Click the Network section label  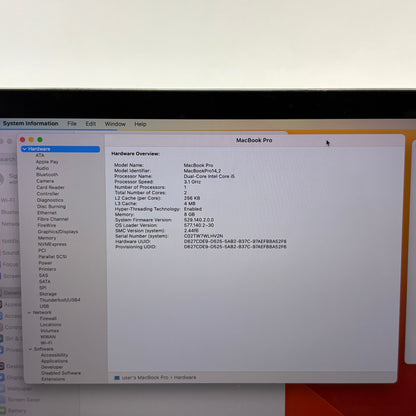click(x=42, y=313)
